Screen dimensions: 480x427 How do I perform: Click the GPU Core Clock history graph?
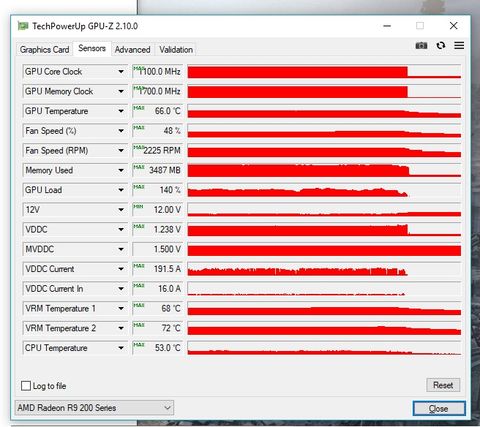point(324,71)
